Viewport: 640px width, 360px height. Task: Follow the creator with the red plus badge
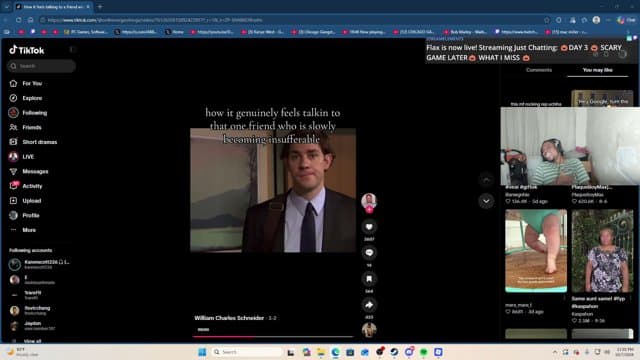pos(369,210)
